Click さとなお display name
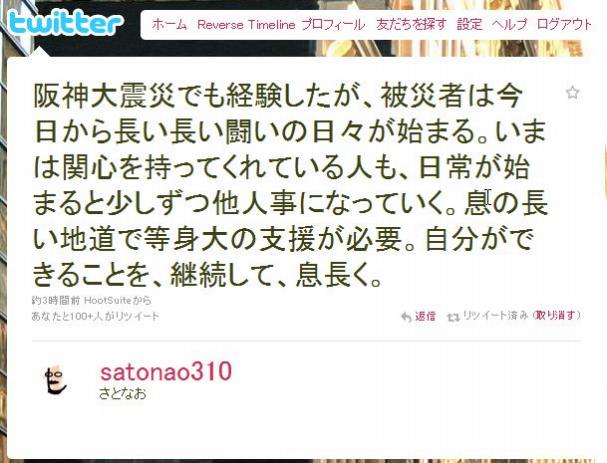Viewport: 607px width, 463px height. (x=123, y=394)
